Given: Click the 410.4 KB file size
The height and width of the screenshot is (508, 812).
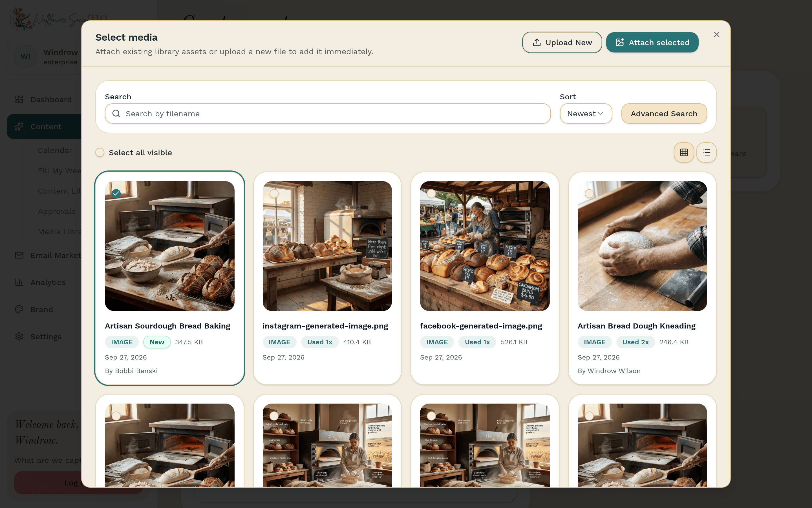Looking at the screenshot, I should (357, 342).
